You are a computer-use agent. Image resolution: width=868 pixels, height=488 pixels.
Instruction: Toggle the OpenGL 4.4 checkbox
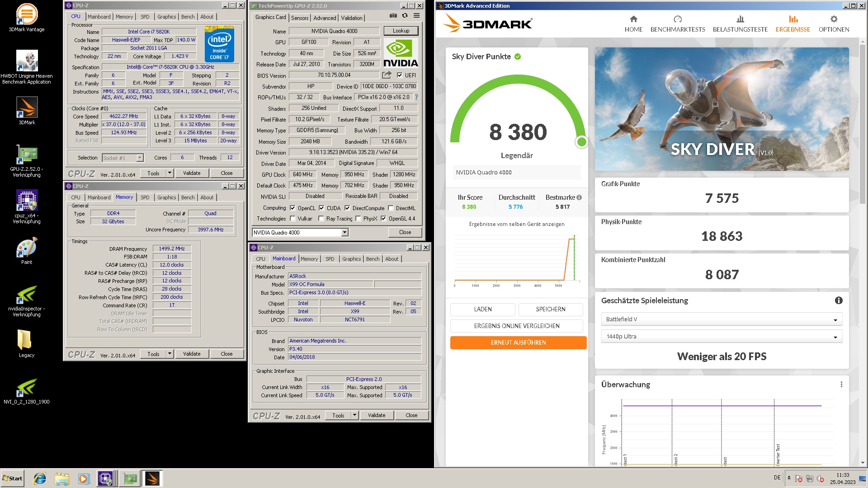(x=383, y=219)
